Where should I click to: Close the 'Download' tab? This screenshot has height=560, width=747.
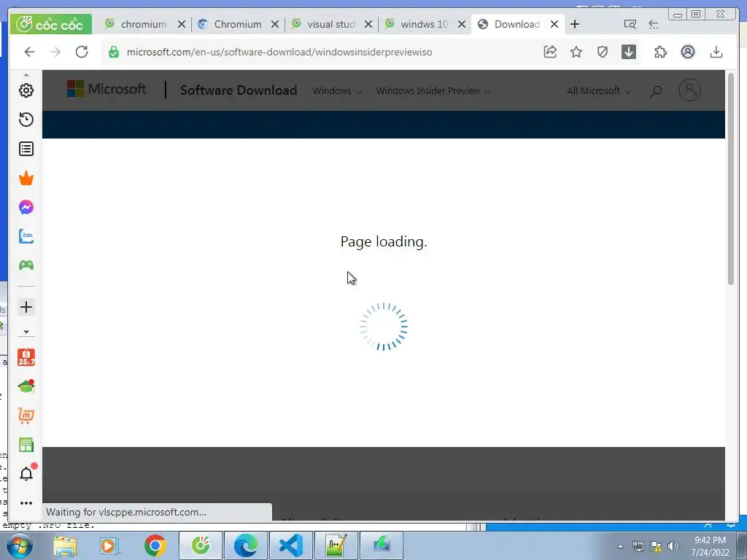click(554, 24)
